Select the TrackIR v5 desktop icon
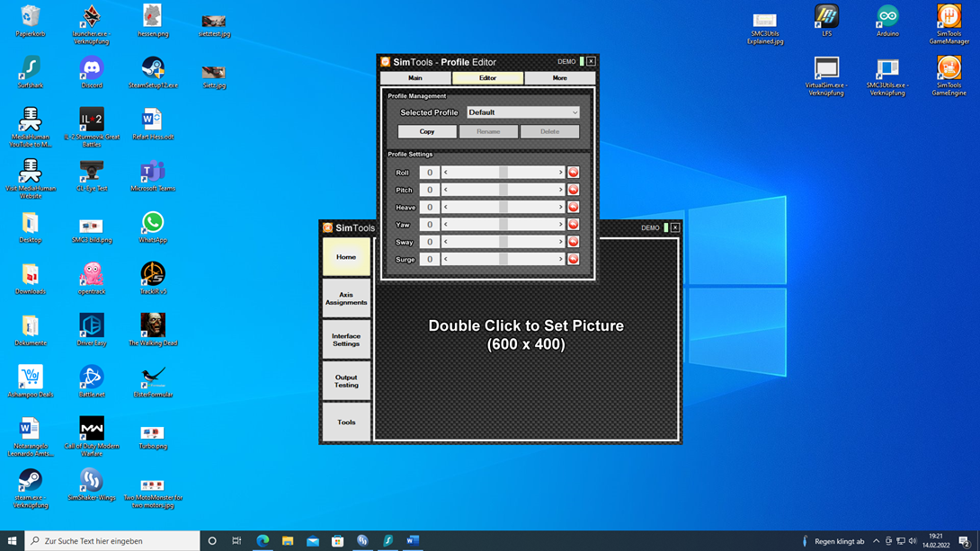 coord(153,279)
